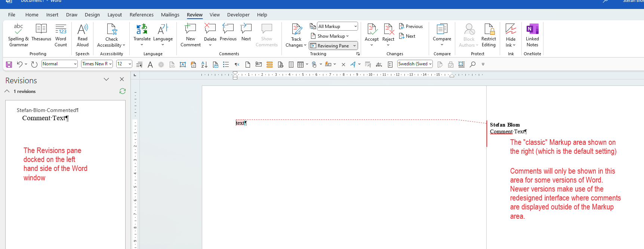
Task: Click the font size box
Action: 124,64
